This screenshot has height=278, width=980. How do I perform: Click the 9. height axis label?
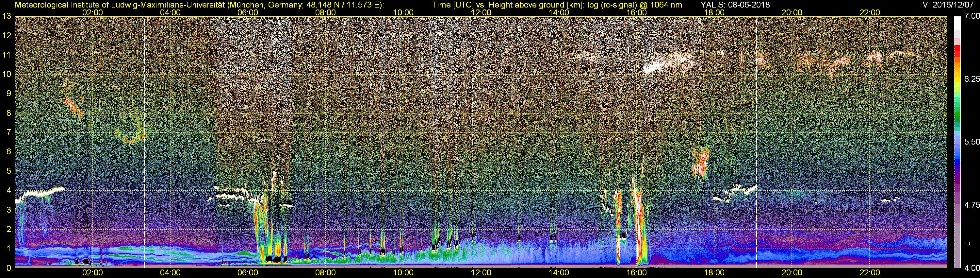point(9,94)
